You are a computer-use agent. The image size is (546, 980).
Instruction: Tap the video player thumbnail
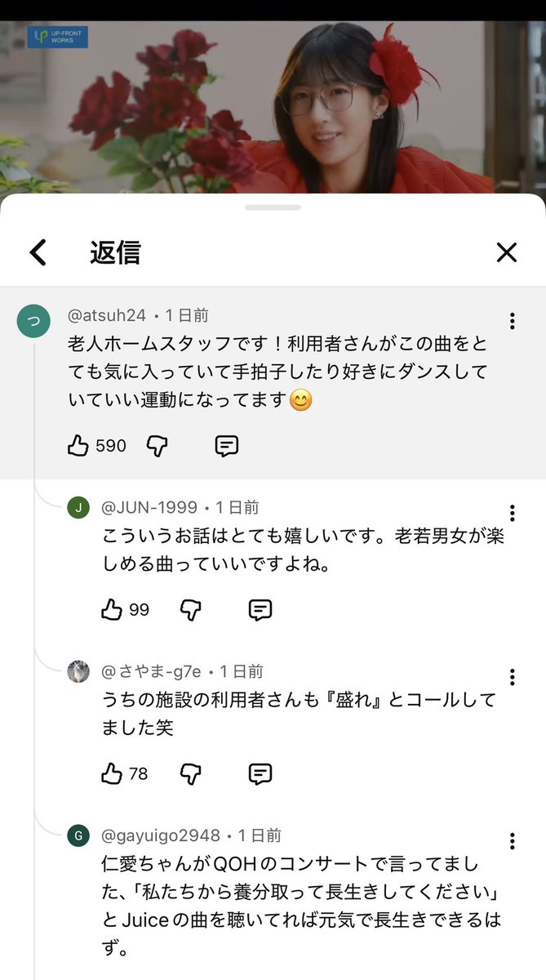[273, 106]
